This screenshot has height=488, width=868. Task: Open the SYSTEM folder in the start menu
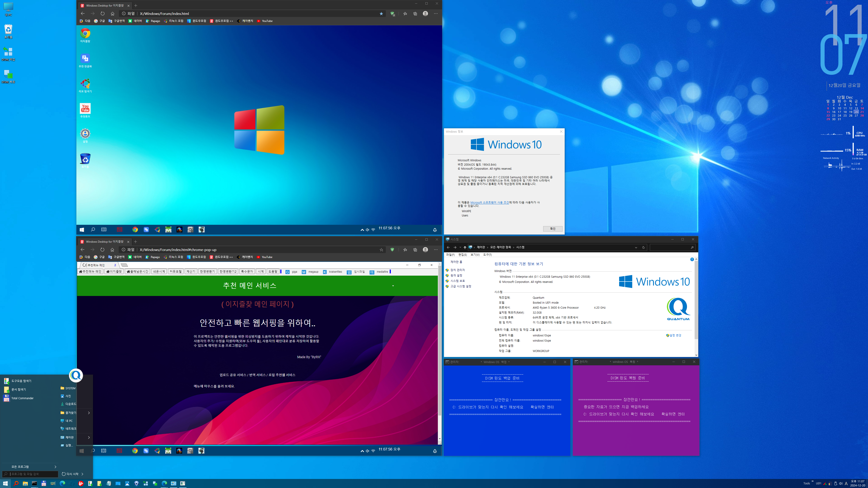tap(68, 388)
